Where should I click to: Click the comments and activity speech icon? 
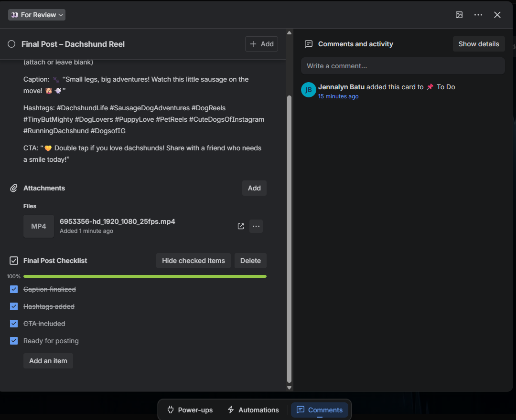309,44
